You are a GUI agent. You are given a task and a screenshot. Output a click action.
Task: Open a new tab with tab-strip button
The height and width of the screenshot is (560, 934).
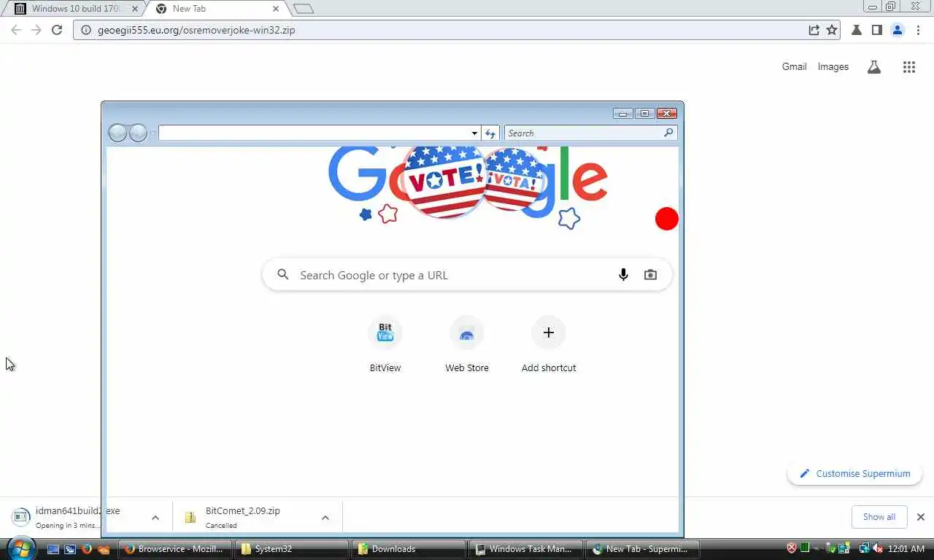pos(304,9)
